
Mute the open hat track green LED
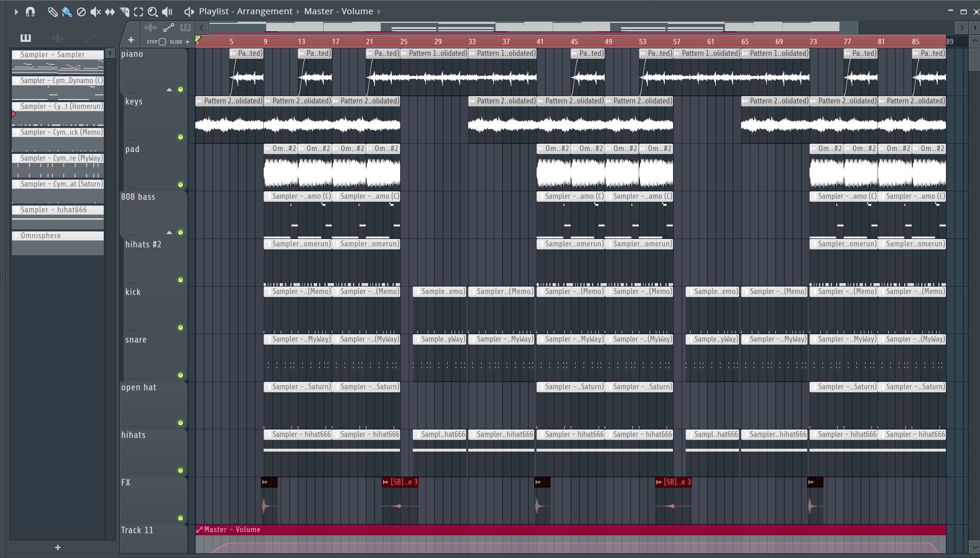(x=180, y=423)
